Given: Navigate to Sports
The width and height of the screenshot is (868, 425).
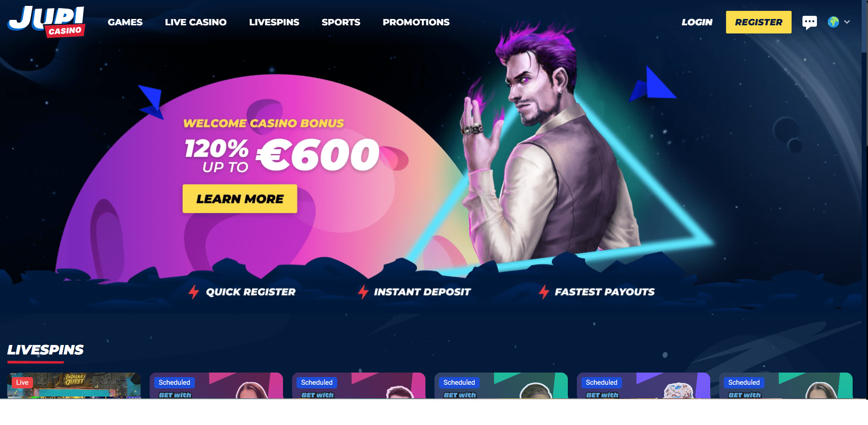Looking at the screenshot, I should point(341,22).
